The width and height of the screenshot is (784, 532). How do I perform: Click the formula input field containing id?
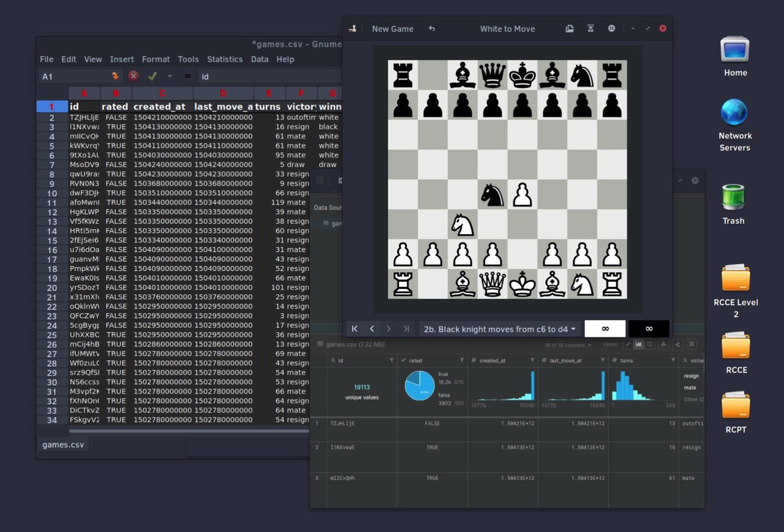[x=268, y=77]
